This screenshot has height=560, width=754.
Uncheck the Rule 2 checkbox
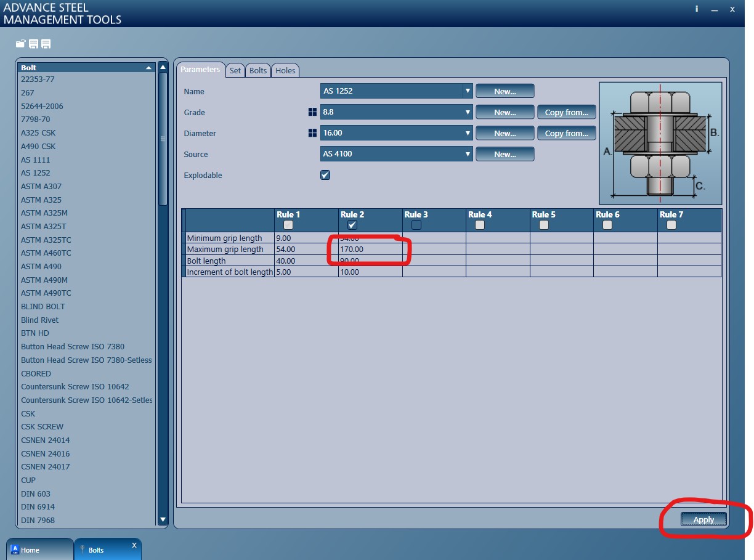pyautogui.click(x=352, y=225)
